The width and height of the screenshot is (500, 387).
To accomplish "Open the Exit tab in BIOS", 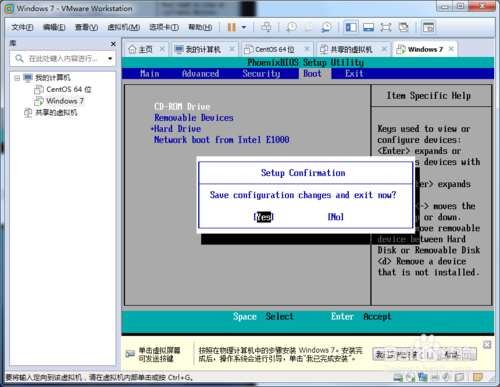I will point(354,73).
